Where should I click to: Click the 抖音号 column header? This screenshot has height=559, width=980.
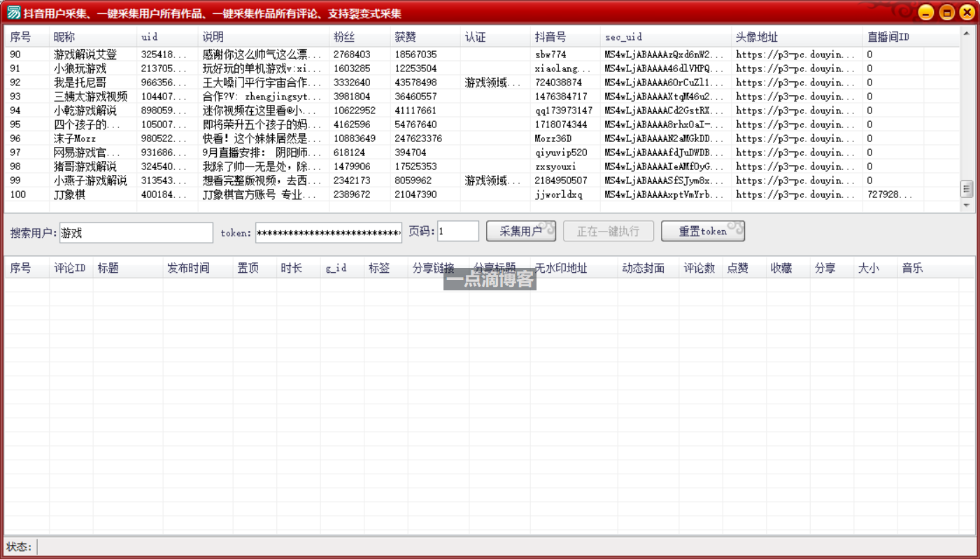(565, 37)
